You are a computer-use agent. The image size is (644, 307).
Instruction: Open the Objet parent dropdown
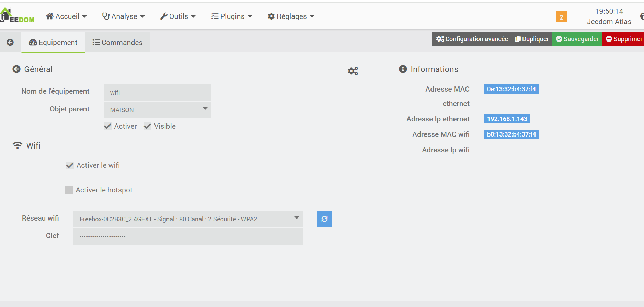[x=158, y=110]
